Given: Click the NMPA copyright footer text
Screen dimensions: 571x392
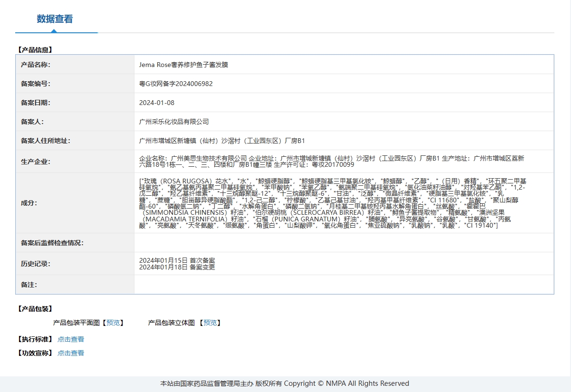Looking at the screenshot, I should tap(285, 383).
